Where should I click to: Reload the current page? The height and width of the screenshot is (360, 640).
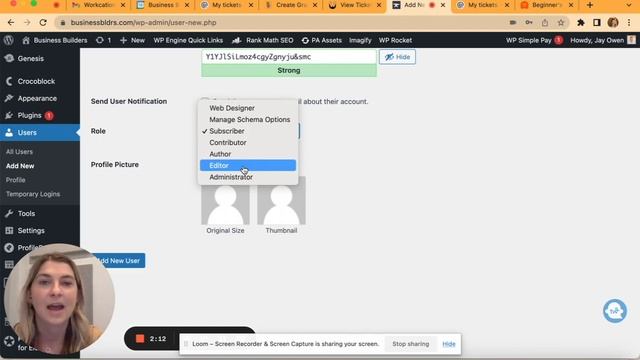pos(43,22)
